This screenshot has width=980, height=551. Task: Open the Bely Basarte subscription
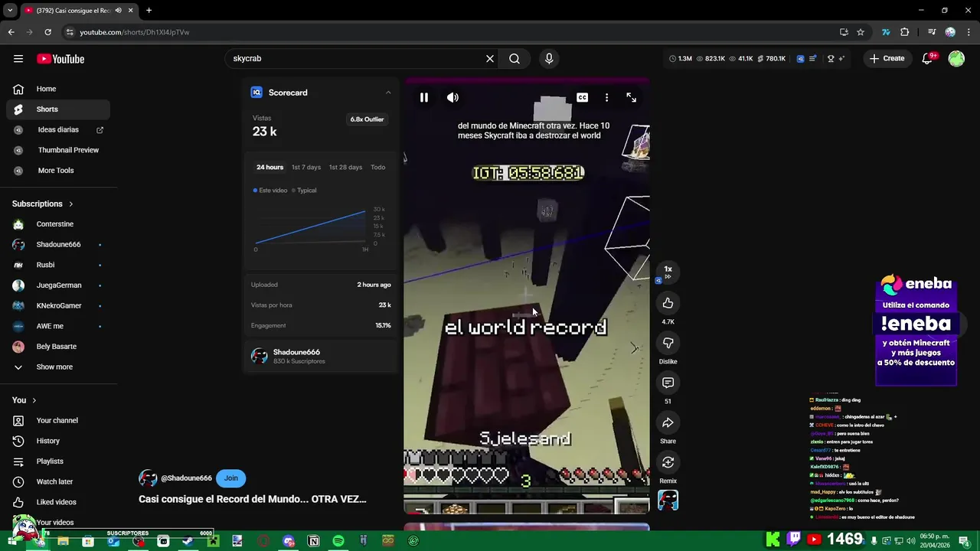point(58,347)
